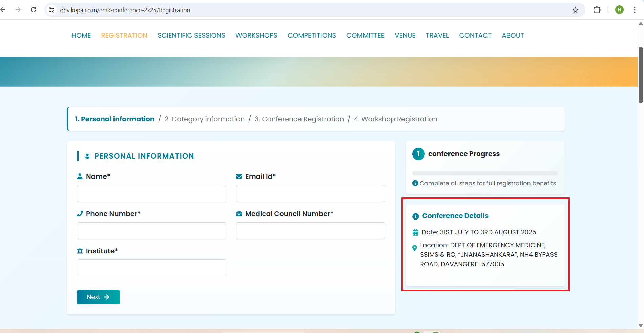Open the browser extensions puzzle icon

coord(597,10)
